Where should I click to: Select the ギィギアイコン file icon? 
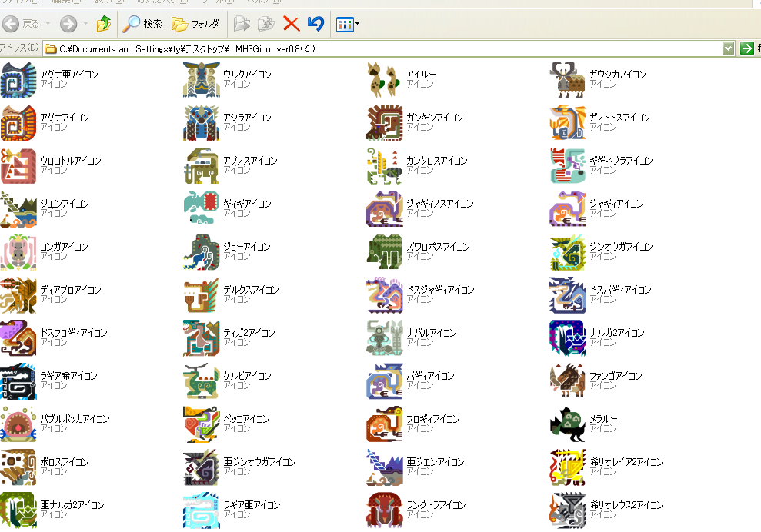[x=202, y=209]
